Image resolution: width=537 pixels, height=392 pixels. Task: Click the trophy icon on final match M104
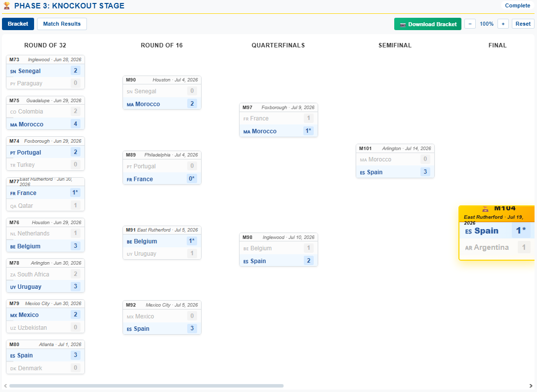click(485, 208)
